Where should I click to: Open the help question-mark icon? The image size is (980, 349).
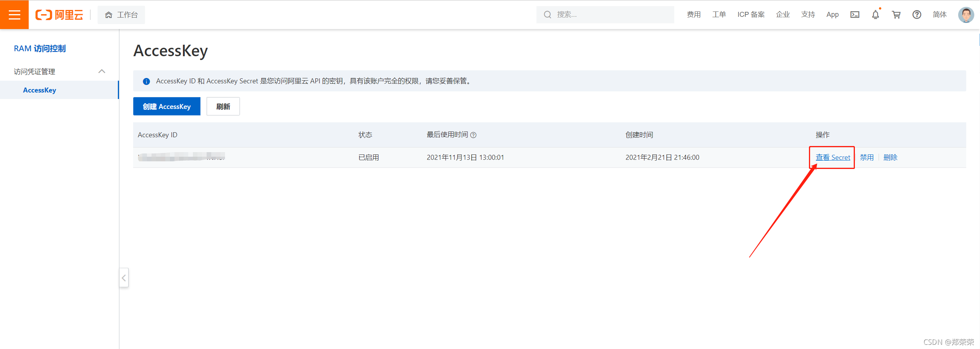[916, 15]
